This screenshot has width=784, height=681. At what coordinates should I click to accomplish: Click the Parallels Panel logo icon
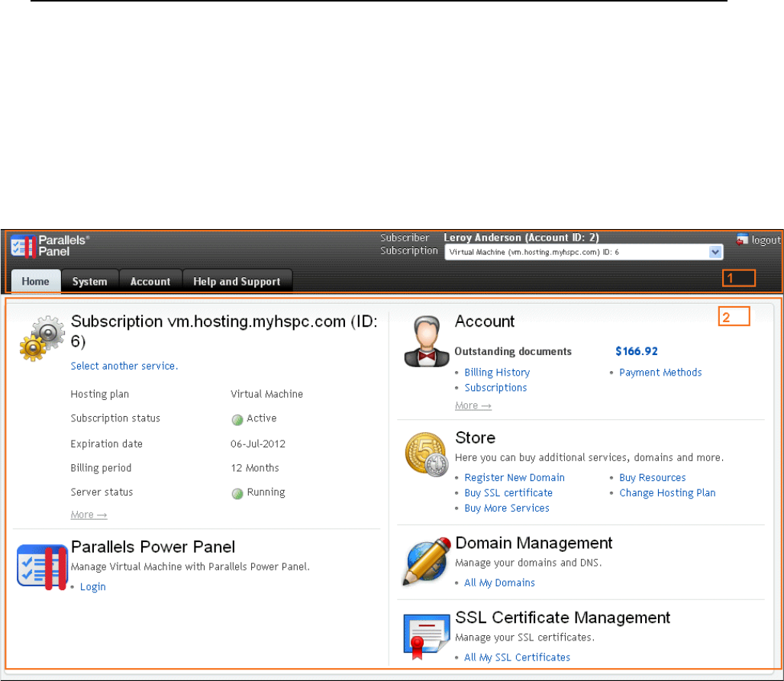pos(23,246)
